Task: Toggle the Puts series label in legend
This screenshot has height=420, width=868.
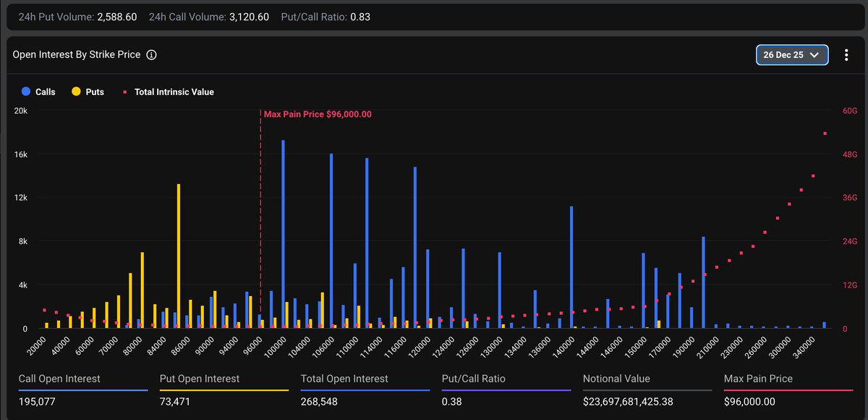Action: [x=95, y=92]
